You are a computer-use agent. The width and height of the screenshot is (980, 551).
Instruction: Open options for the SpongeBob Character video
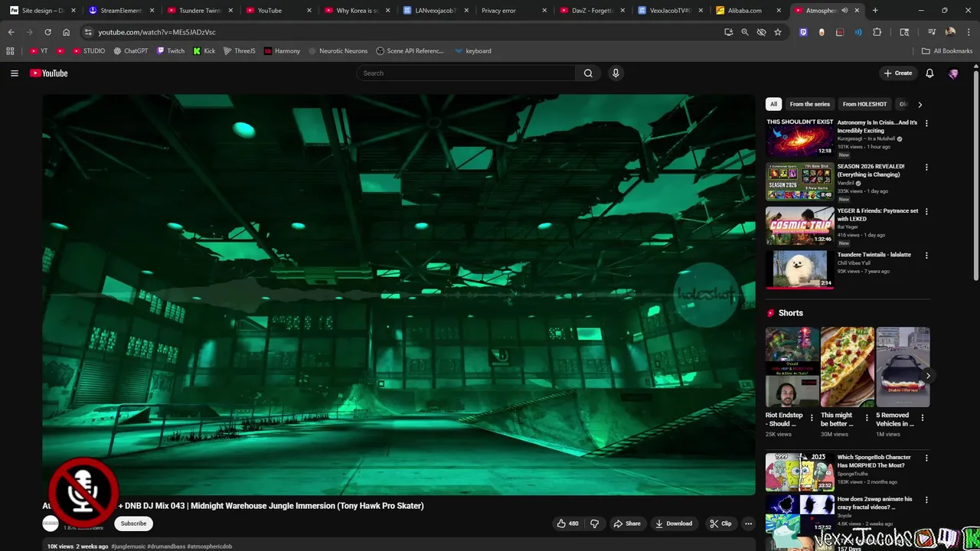point(926,458)
